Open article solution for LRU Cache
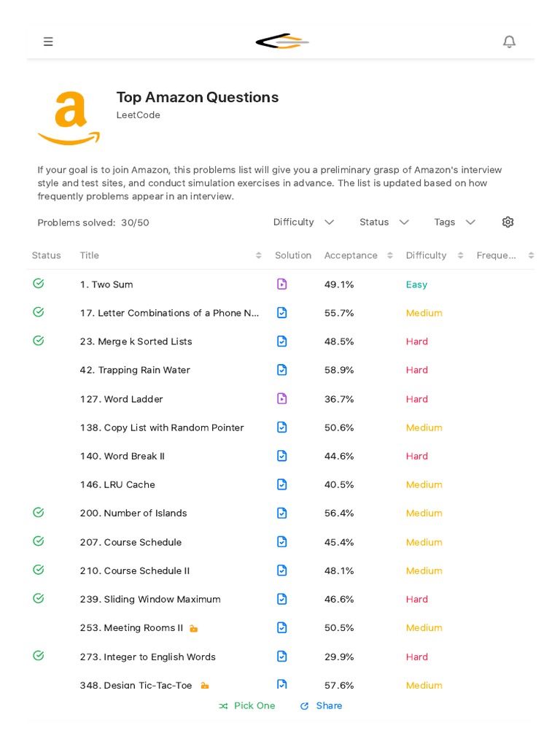Screen dimensions: 560x747 tap(282, 484)
